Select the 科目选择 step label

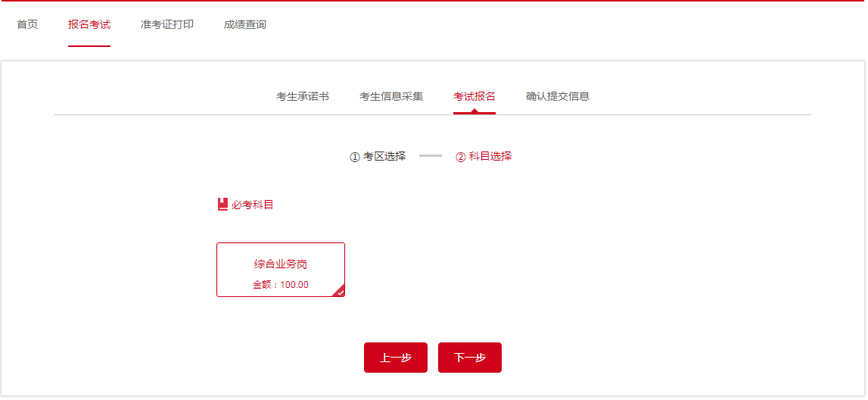click(490, 156)
